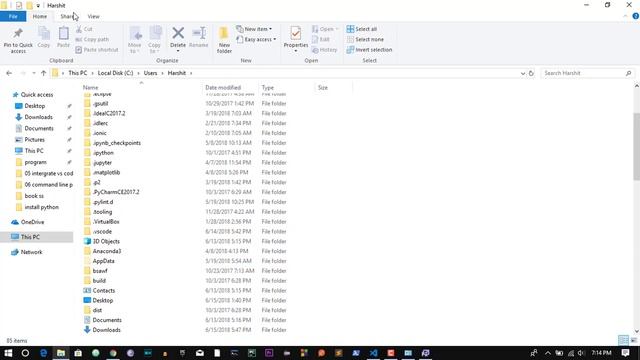
Task: Expand chevron after Harshit in address bar
Action: pos(191,73)
